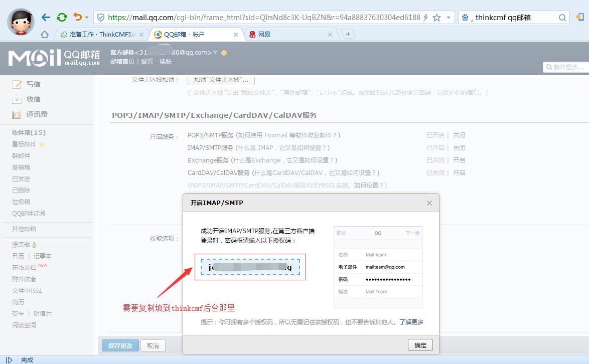Click the 了解更多 link in the dialog
This screenshot has height=364, width=589.
pyautogui.click(x=411, y=322)
